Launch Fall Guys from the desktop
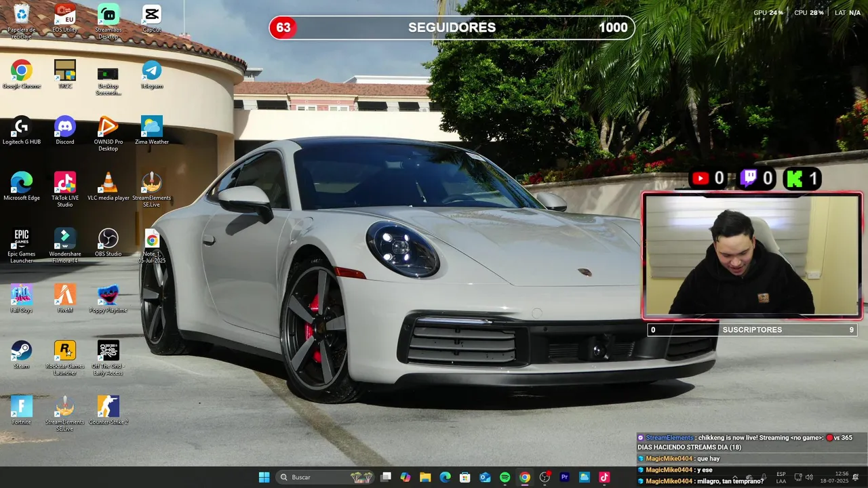 (22, 298)
